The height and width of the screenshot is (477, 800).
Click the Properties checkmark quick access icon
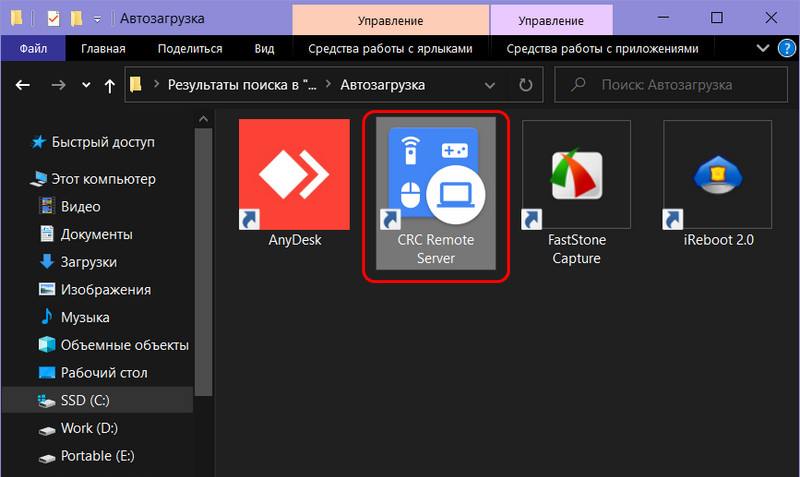(x=54, y=19)
